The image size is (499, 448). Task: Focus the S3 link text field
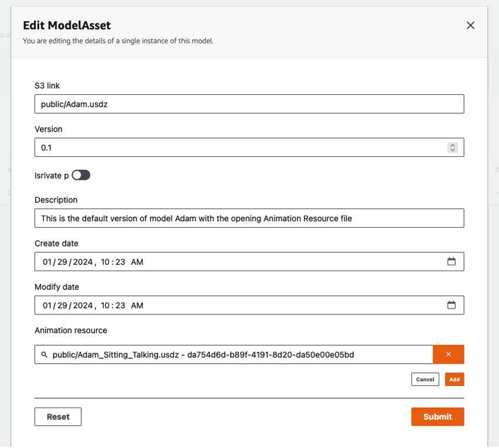[249, 104]
